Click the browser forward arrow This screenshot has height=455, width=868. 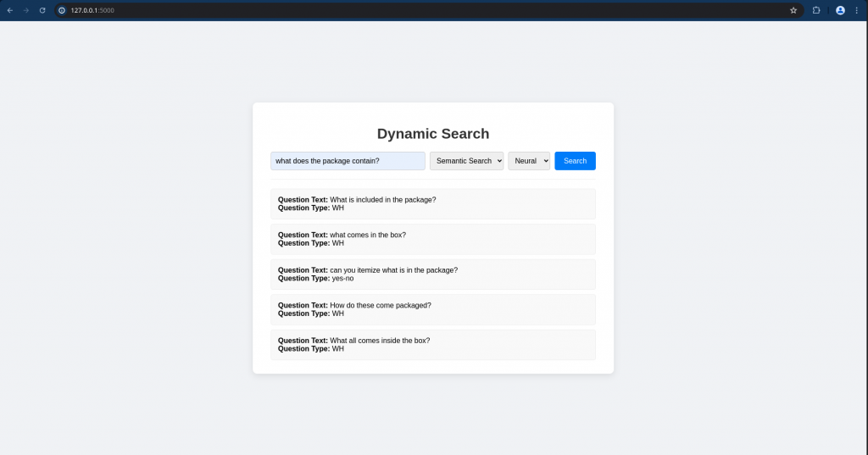[x=25, y=10]
